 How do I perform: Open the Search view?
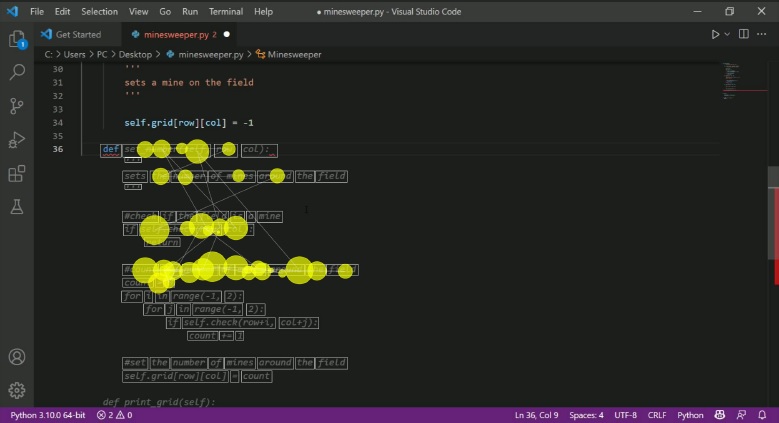point(17,73)
